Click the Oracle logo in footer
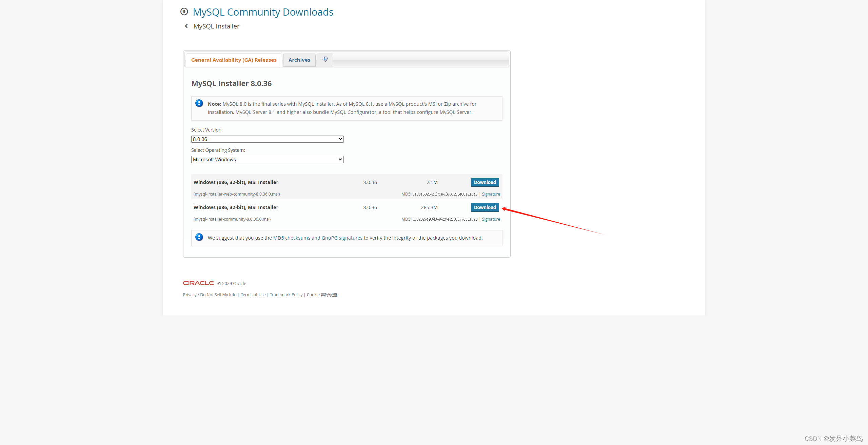This screenshot has height=445, width=868. point(198,283)
